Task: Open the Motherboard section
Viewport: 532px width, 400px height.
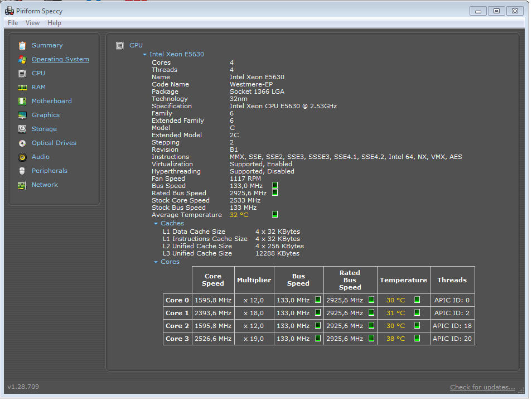Action: tap(51, 101)
